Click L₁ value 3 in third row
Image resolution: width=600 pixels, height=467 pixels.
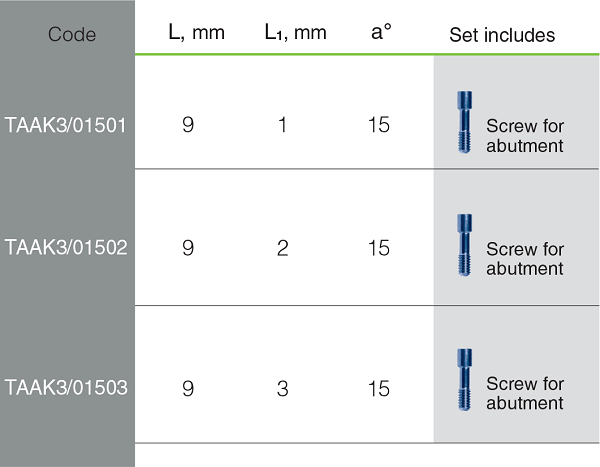click(x=282, y=389)
